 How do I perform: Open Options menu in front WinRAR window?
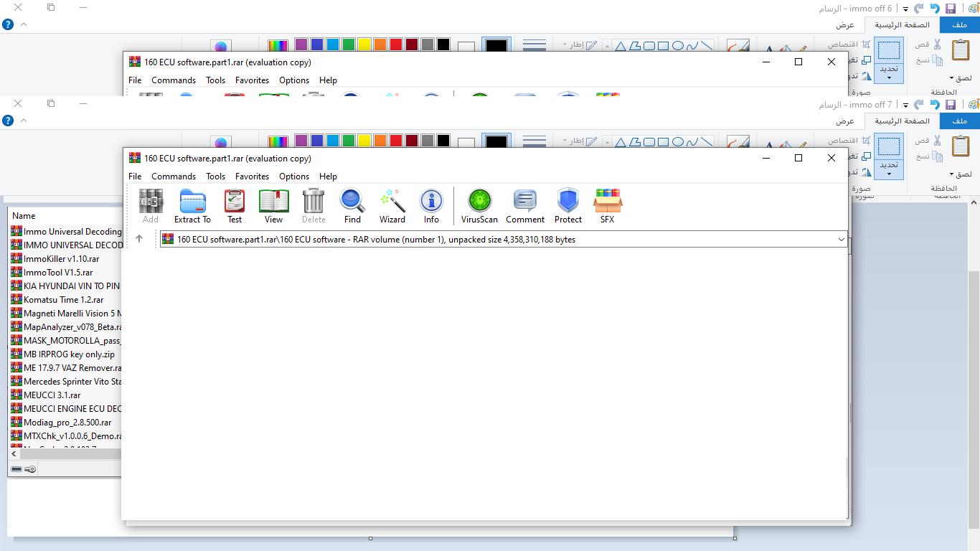294,176
